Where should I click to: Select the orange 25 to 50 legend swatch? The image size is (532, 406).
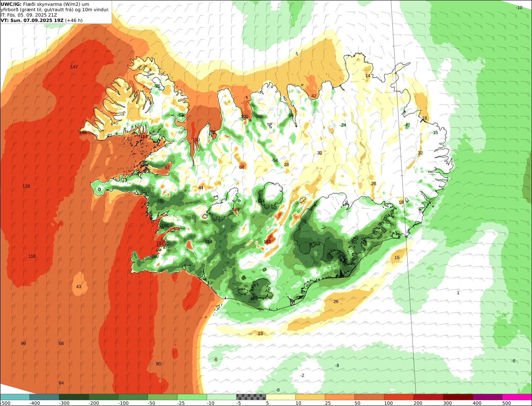[x=340, y=397]
